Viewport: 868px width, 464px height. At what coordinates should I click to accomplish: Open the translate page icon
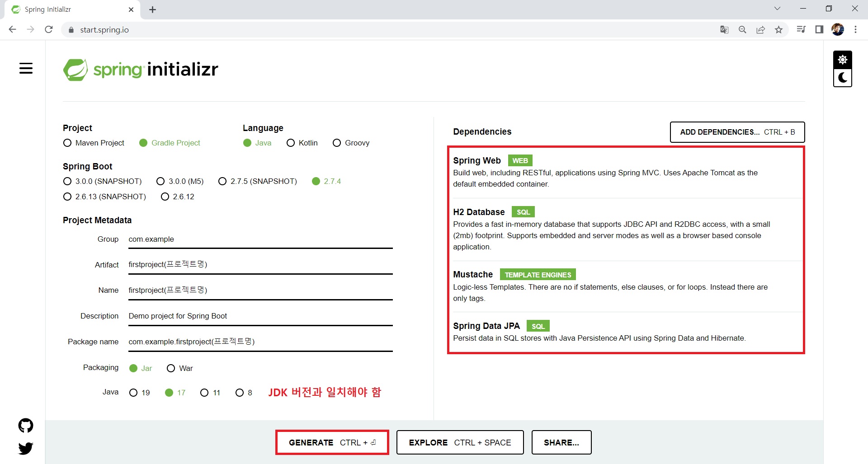[x=724, y=30]
